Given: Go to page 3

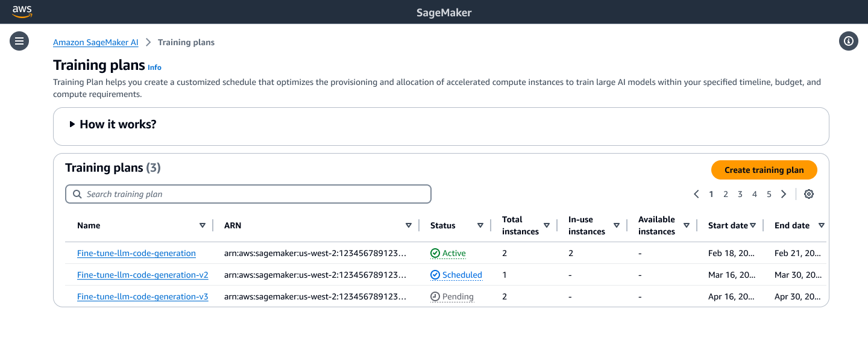Looking at the screenshot, I should (740, 194).
